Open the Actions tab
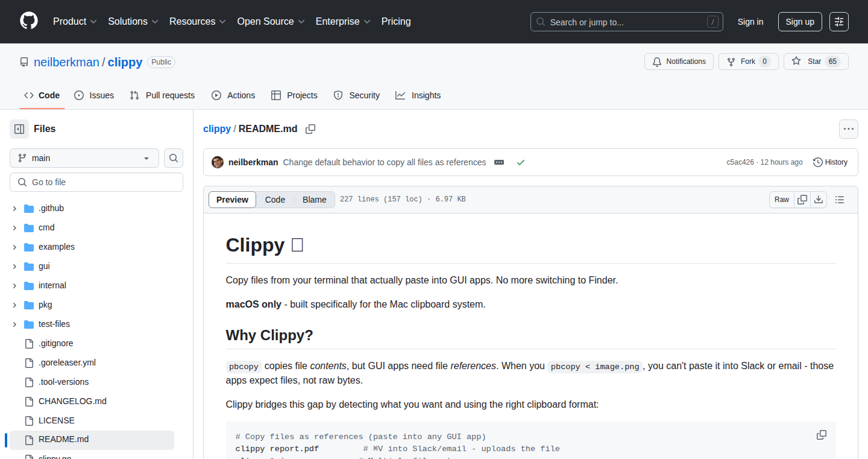The height and width of the screenshot is (459, 868). [x=233, y=95]
